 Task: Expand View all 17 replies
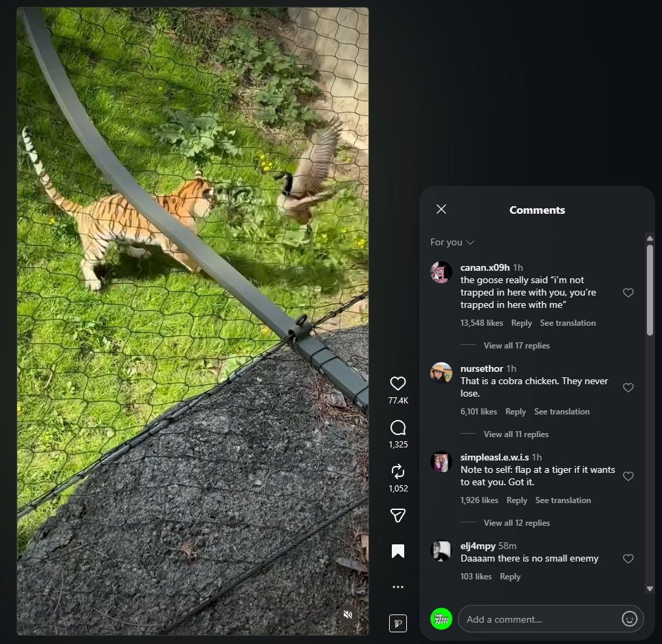[517, 346]
